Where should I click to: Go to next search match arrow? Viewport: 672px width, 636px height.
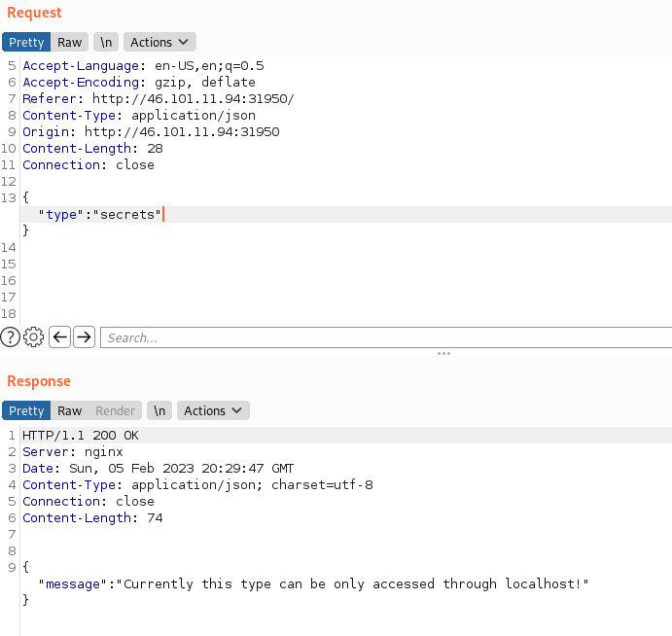point(85,337)
